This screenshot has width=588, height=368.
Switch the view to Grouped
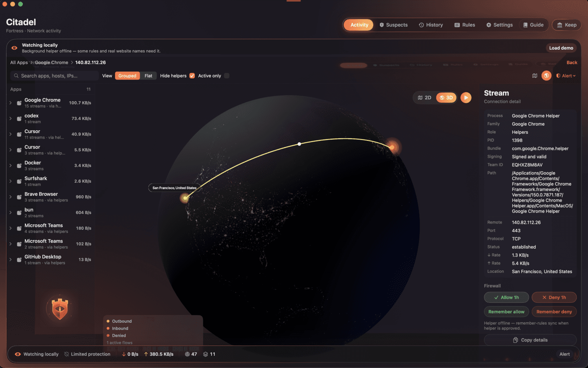tap(127, 76)
